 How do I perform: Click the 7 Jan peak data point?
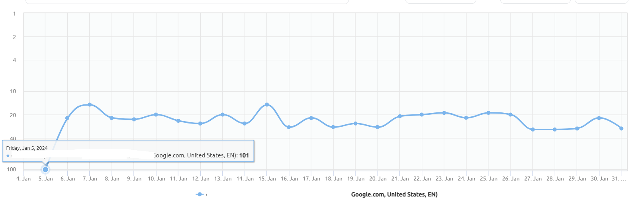pyautogui.click(x=90, y=105)
